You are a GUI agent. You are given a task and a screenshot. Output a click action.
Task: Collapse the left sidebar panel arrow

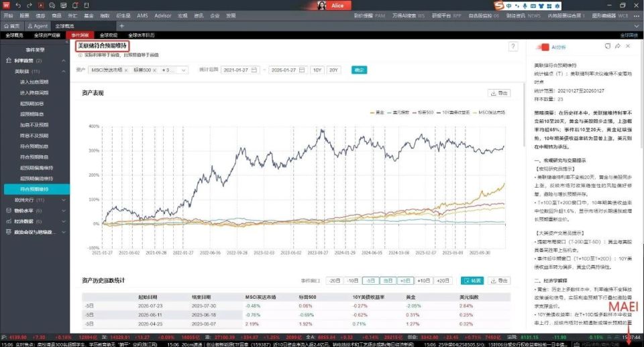(x=67, y=42)
